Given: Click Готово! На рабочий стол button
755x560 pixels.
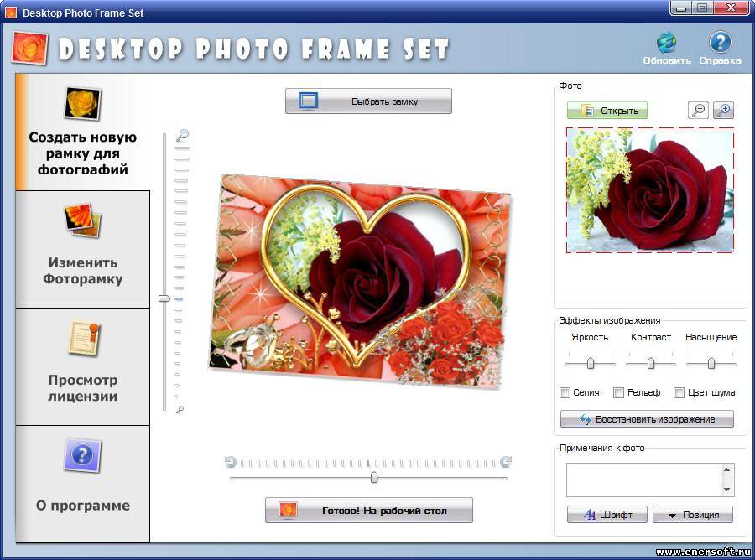Looking at the screenshot, I should pyautogui.click(x=369, y=510).
